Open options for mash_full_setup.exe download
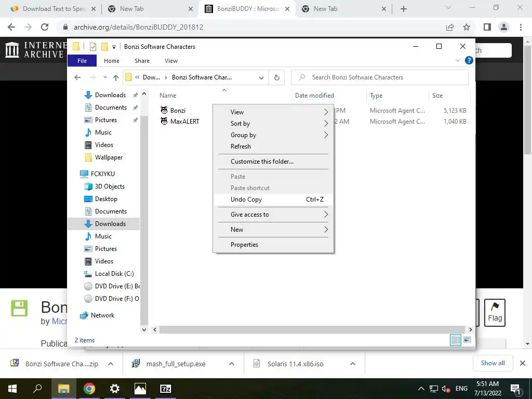Image resolution: width=532 pixels, height=399 pixels. click(232, 364)
